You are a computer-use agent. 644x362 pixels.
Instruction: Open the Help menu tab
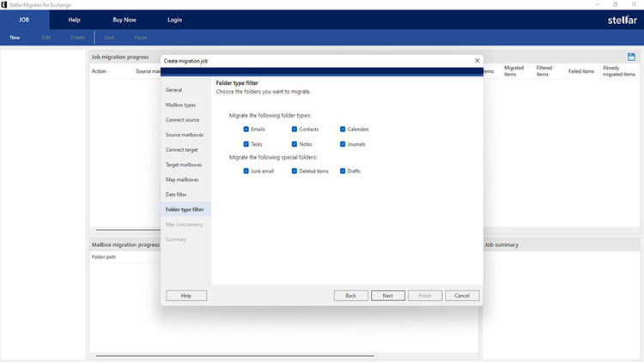tap(75, 19)
